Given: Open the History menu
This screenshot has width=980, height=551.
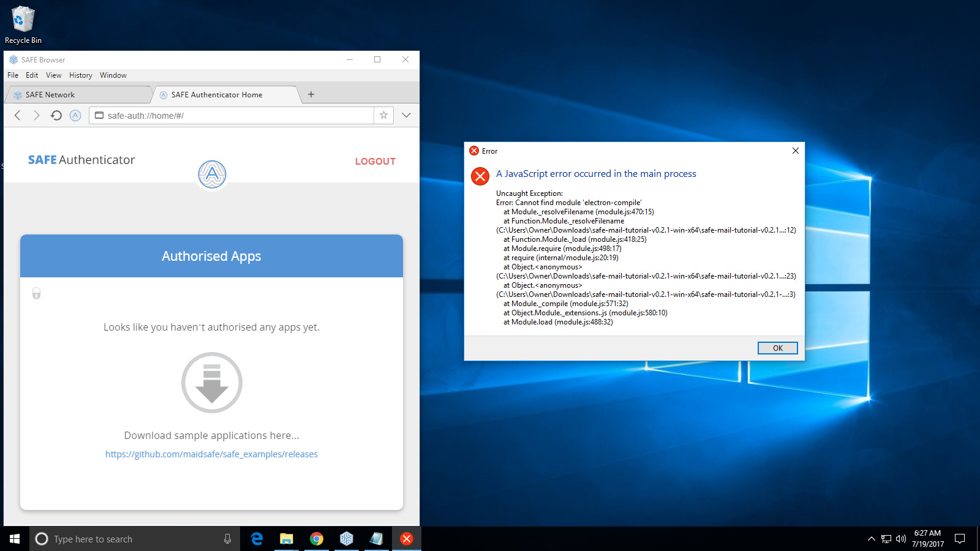Looking at the screenshot, I should 80,75.
